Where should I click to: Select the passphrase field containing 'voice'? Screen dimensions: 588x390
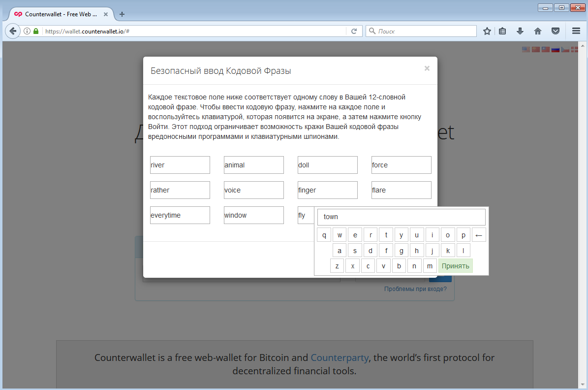pos(254,190)
